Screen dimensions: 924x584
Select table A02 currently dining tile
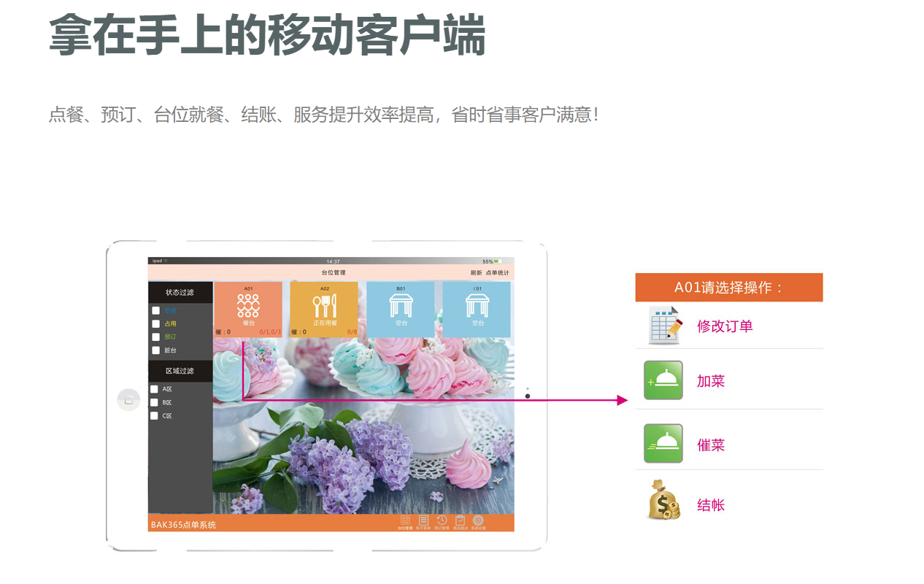(324, 310)
